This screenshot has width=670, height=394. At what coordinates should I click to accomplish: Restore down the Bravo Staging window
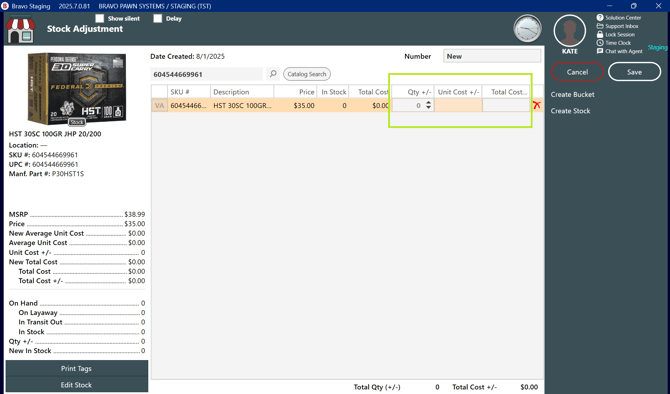634,6
